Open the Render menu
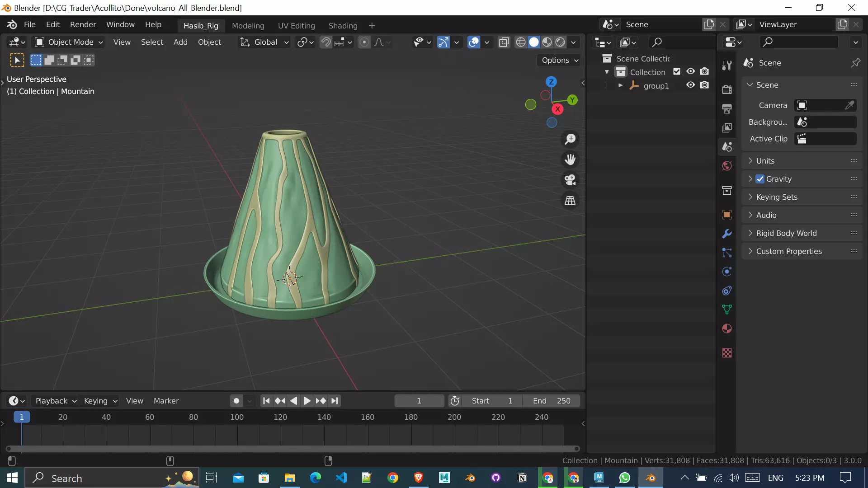 (83, 24)
